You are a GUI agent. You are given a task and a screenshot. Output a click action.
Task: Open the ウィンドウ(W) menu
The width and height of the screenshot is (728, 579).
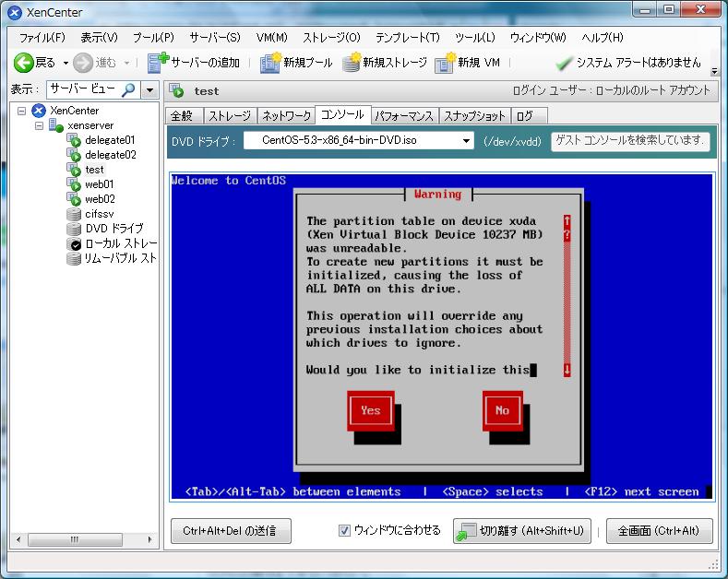pyautogui.click(x=538, y=37)
